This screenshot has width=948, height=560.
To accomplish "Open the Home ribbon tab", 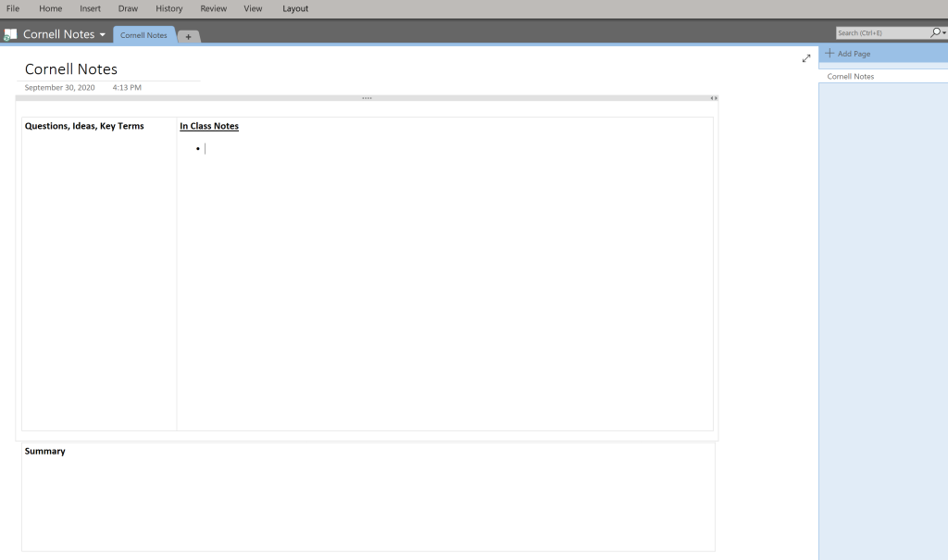I will 50,8.
